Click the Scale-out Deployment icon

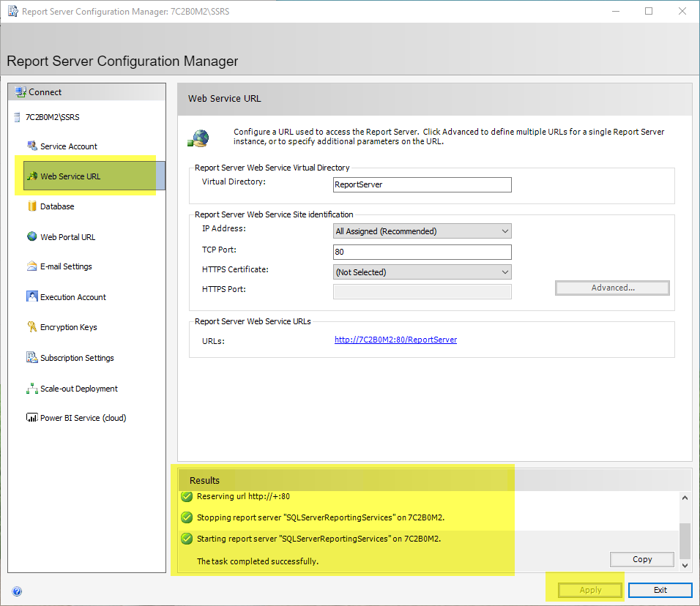(x=31, y=389)
